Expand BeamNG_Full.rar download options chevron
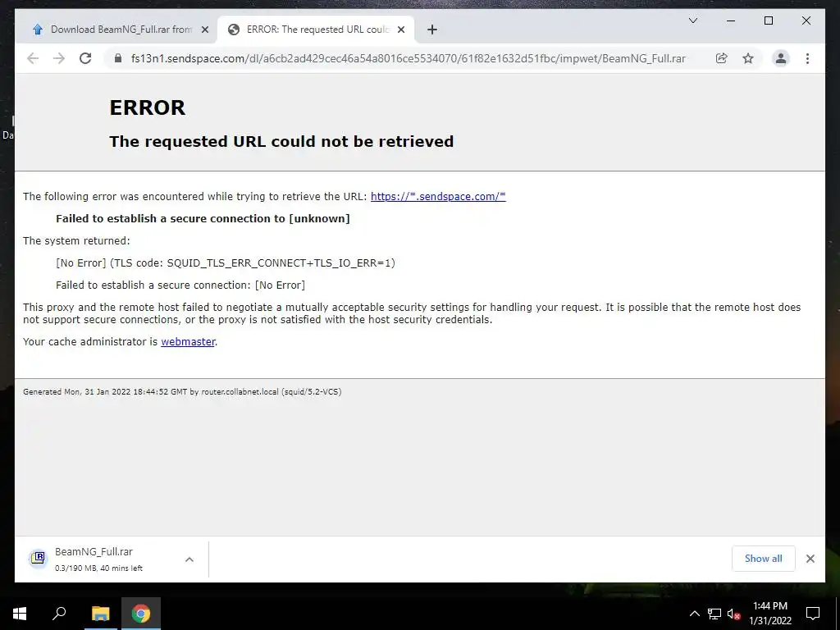Screen dimensions: 840x630 tap(189, 559)
